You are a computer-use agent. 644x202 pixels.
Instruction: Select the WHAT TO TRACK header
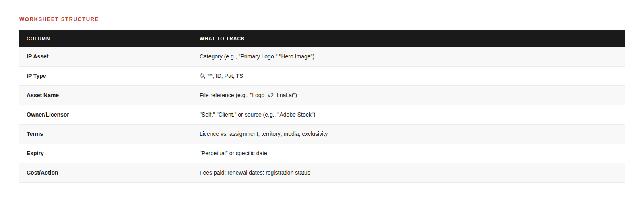(x=222, y=39)
